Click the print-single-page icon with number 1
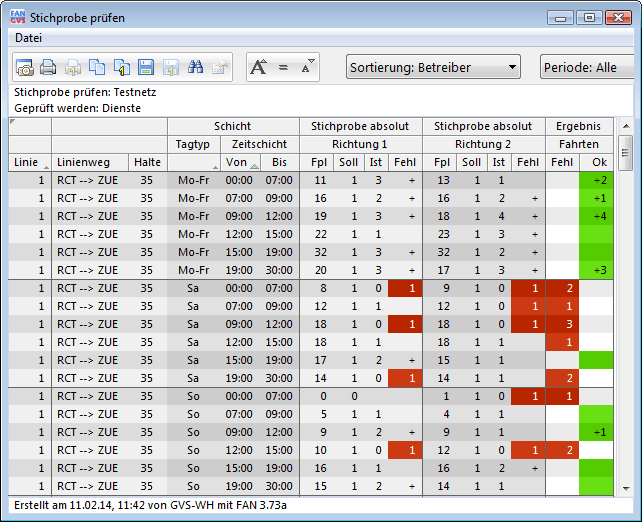642x522 pixels. 72,67
